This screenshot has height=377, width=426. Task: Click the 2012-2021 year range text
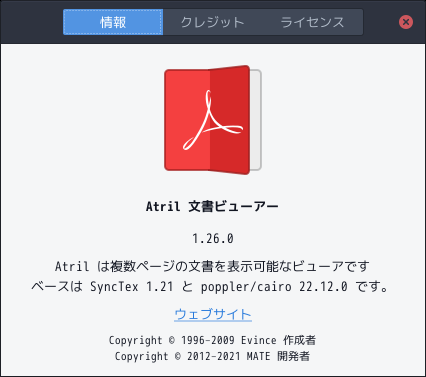pyautogui.click(x=214, y=356)
